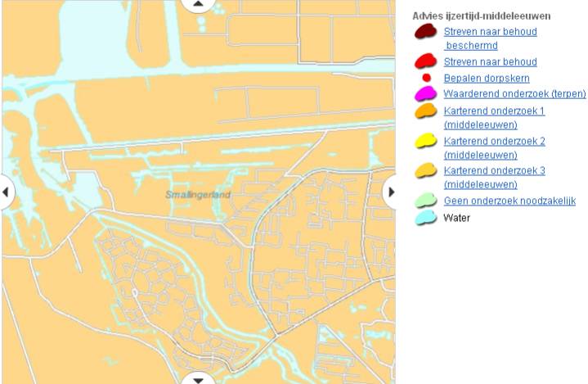Viewport: 588px width, 384px height.
Task: Open the 'Karterend onderzoek 1 (middeleeuwen)' link
Action: click(x=494, y=117)
